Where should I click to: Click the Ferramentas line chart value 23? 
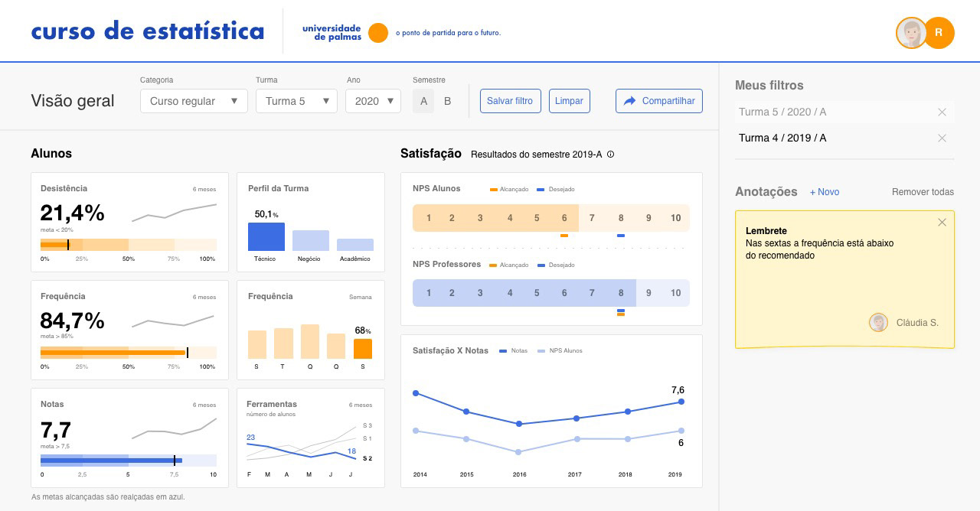251,438
